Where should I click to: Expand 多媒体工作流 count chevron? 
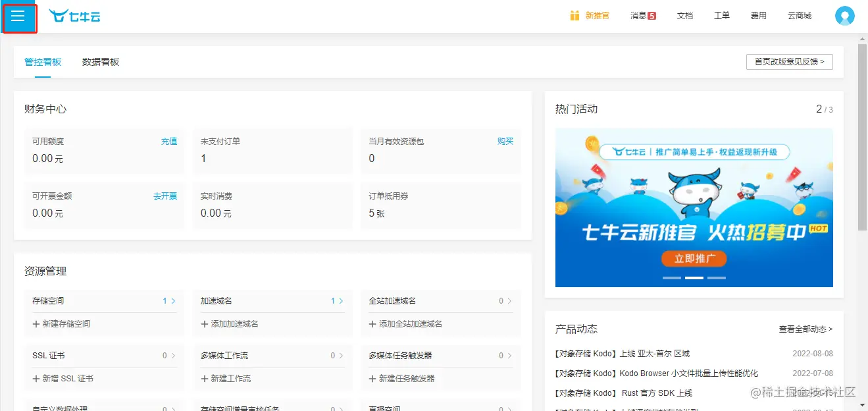click(x=341, y=356)
